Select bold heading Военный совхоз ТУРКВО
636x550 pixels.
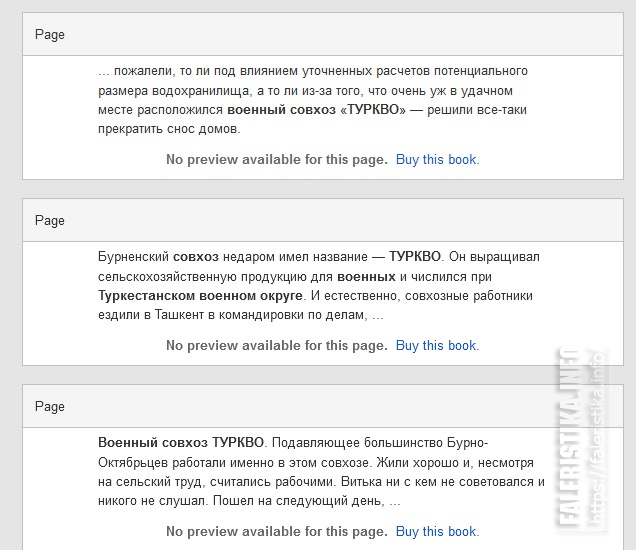tap(181, 443)
